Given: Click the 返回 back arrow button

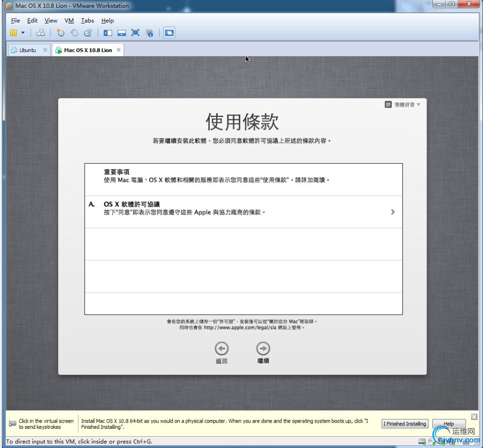Looking at the screenshot, I should pyautogui.click(x=222, y=349).
